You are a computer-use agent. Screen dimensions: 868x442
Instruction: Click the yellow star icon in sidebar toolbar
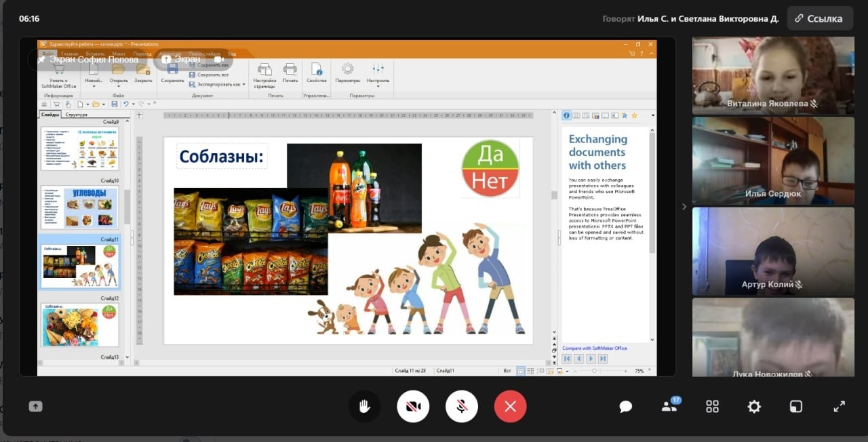634,115
